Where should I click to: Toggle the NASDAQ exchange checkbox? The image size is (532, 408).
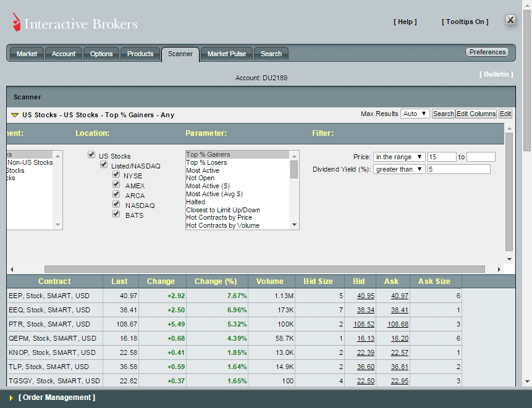[116, 204]
